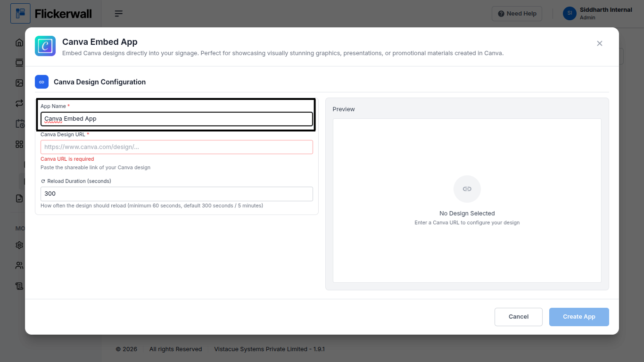Click the Create App button
The height and width of the screenshot is (362, 644).
[x=579, y=317]
